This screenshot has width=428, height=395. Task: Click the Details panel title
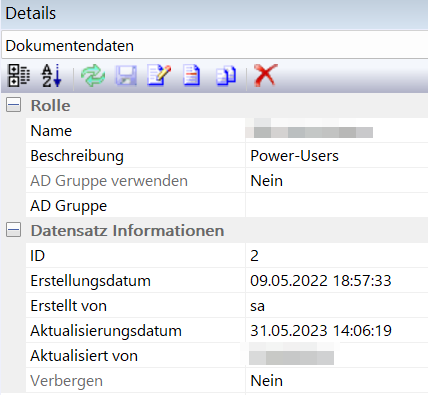(x=31, y=13)
